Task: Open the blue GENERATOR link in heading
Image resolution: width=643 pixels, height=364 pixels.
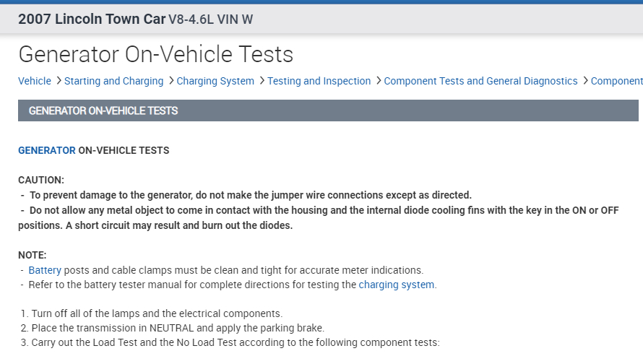Action: point(46,151)
